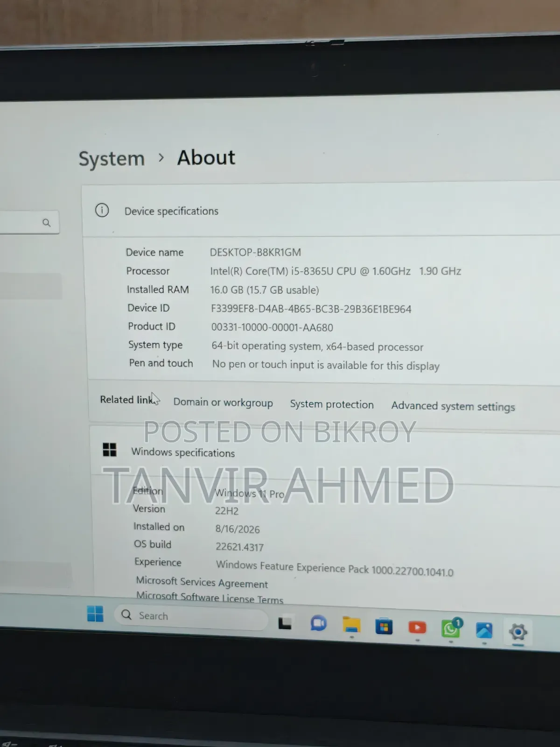Select the Device ID F3399EF8 value
The image size is (560, 747).
click(311, 309)
